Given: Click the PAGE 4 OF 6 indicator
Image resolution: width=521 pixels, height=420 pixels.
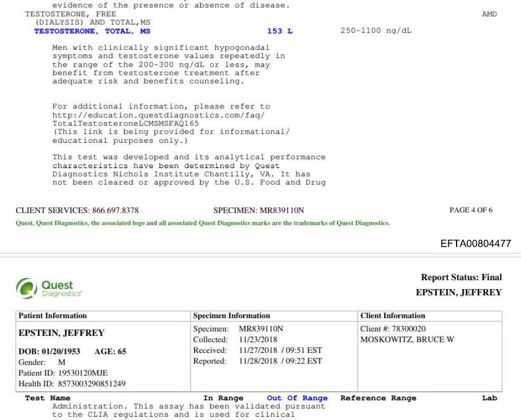Looking at the screenshot, I should point(470,210).
